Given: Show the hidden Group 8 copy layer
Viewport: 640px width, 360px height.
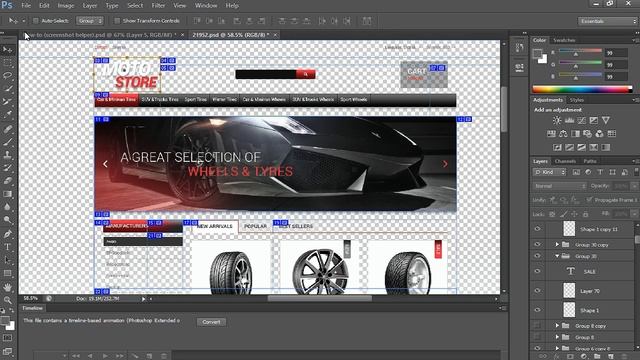Looking at the screenshot, I should coord(538,326).
